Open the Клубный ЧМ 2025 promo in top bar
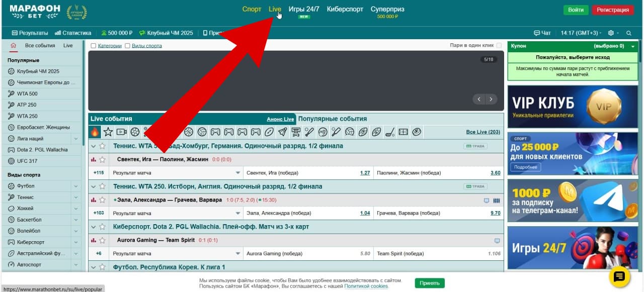644x292 pixels. 167,33
